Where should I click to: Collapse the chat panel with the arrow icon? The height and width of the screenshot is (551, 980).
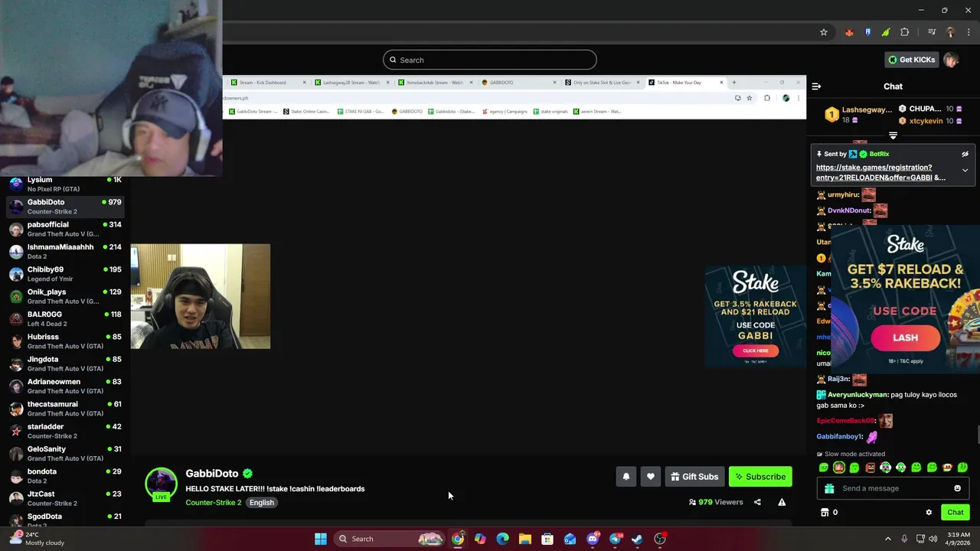coord(816,86)
